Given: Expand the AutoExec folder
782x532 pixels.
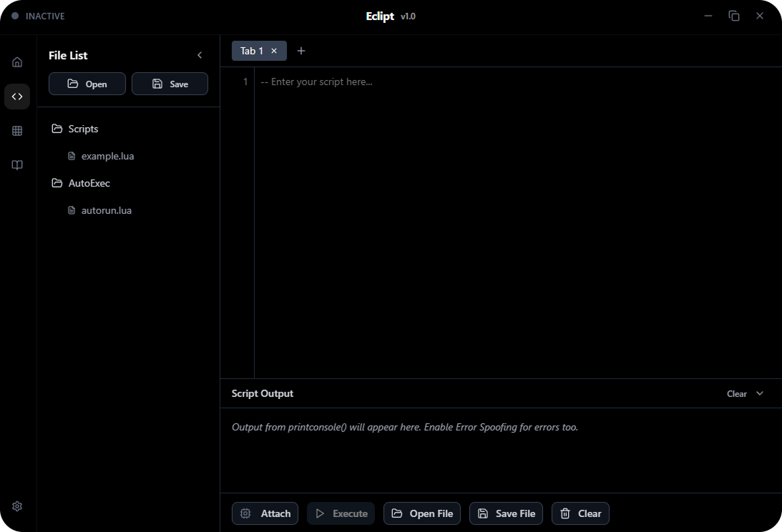Looking at the screenshot, I should pos(81,183).
